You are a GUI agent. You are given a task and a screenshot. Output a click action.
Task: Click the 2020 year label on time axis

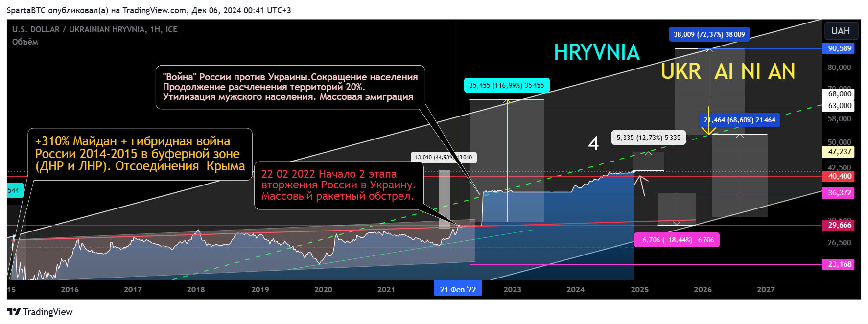pos(323,290)
